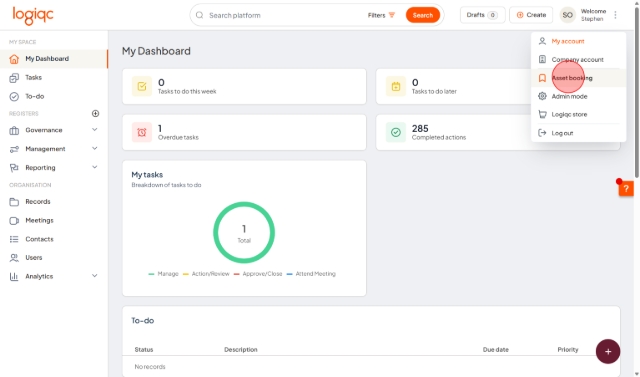Open the Overdue tasks card
640x377 pixels.
tap(244, 132)
